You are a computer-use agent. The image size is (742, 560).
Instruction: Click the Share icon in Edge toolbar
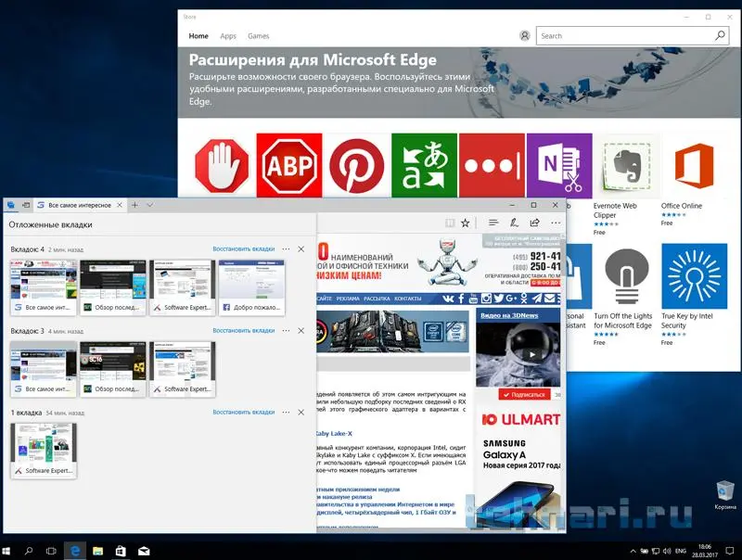click(x=535, y=223)
